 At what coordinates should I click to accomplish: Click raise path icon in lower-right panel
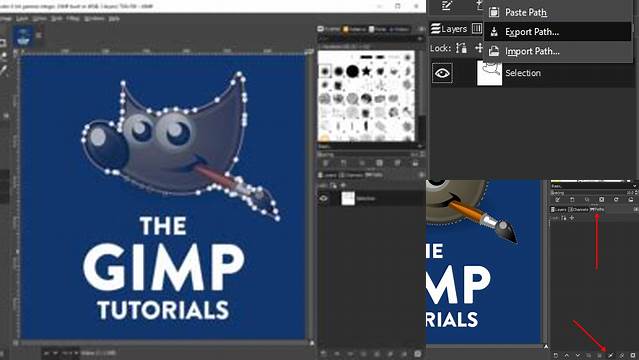[567, 356]
